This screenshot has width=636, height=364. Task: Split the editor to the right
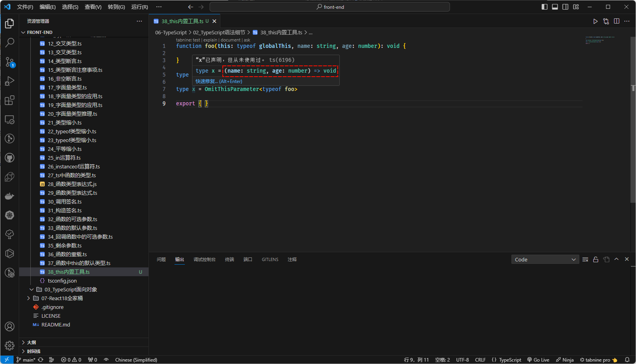[x=616, y=21]
